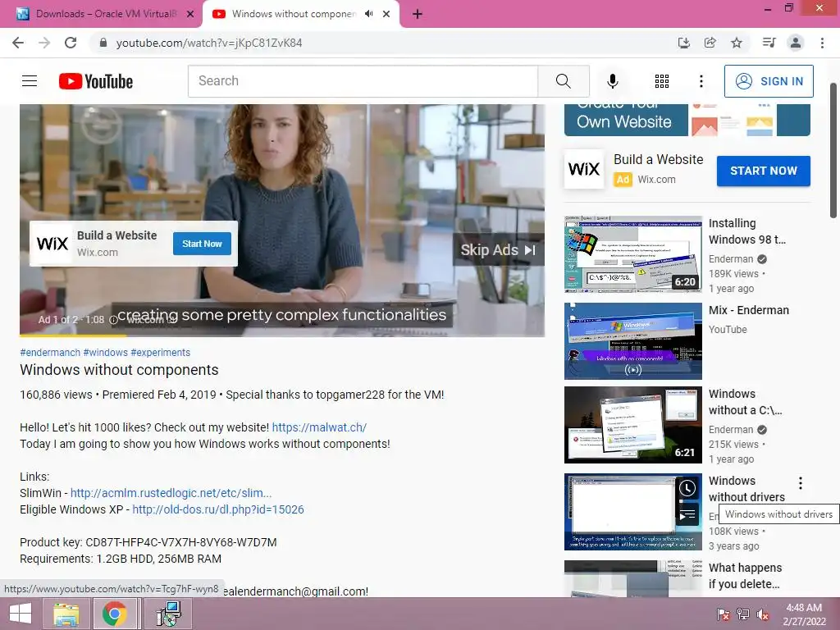Open the Build a Website sidebar ad title

pyautogui.click(x=659, y=160)
